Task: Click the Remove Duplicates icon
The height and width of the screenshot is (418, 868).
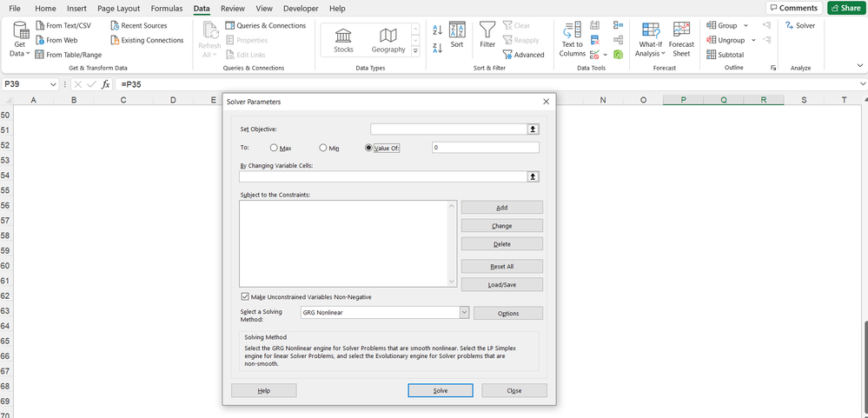Action: [x=595, y=40]
